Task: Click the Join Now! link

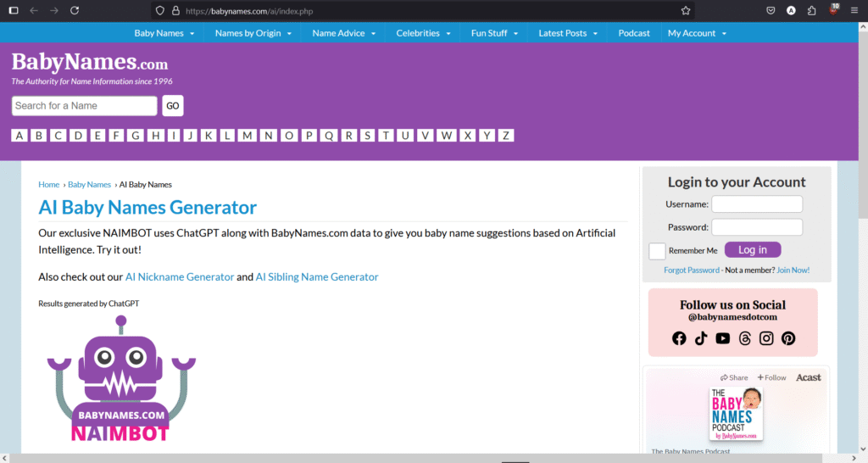Action: (793, 271)
